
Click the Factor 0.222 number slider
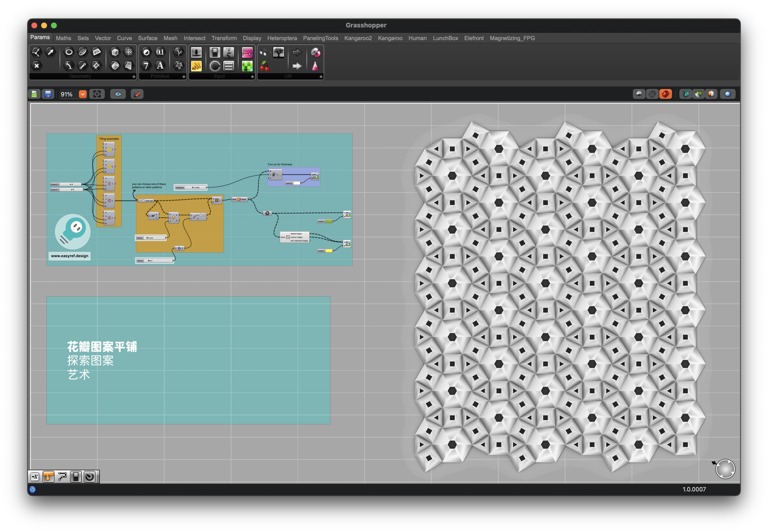coord(151,238)
